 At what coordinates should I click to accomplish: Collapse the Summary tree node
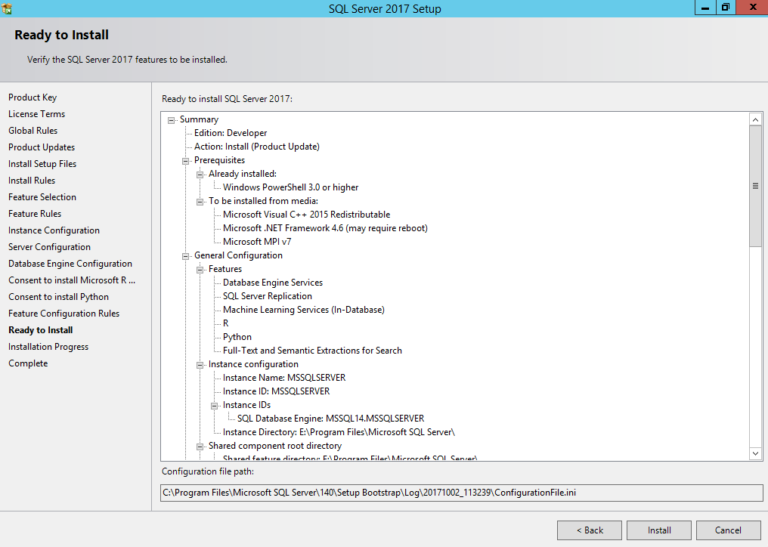171,120
